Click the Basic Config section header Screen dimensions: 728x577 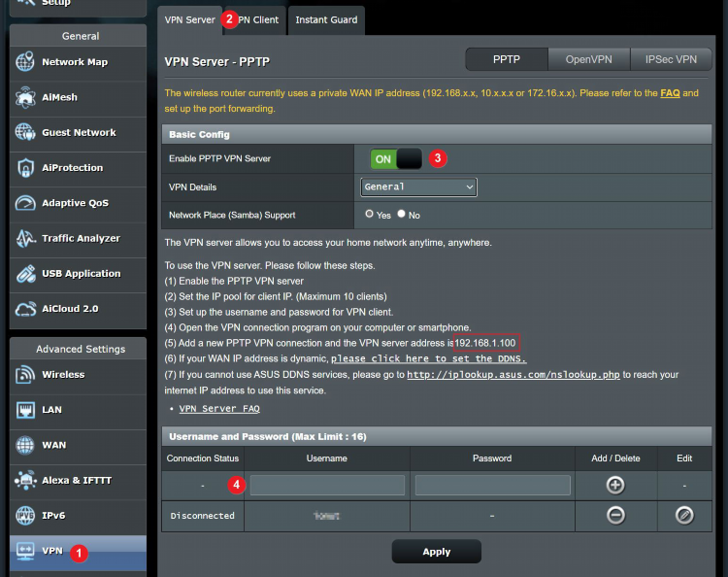pos(437,134)
